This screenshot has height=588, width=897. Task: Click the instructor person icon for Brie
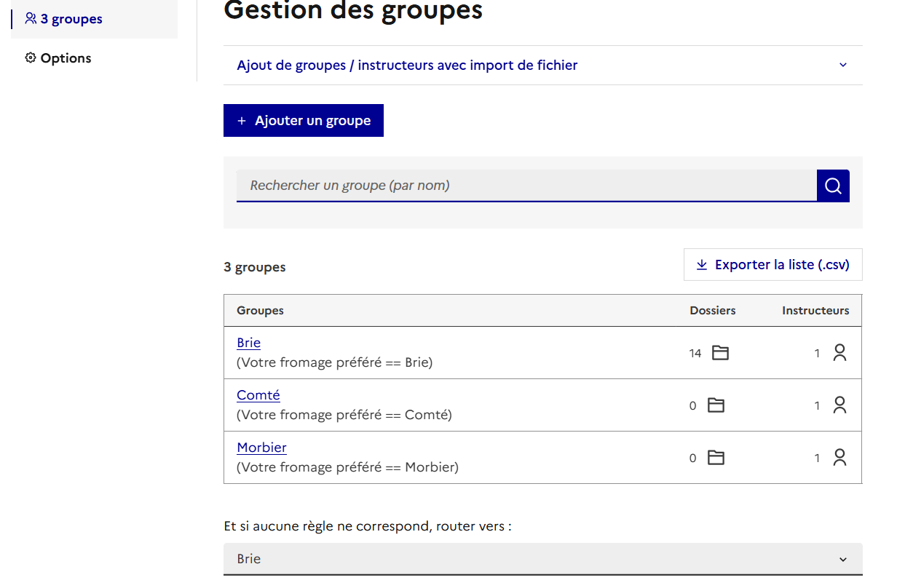click(839, 353)
